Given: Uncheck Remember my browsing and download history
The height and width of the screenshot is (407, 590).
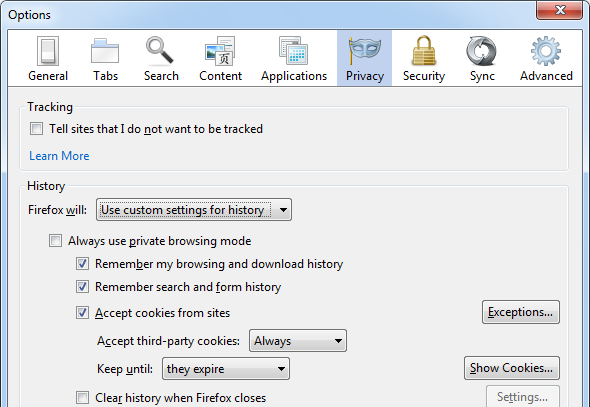Looking at the screenshot, I should click(82, 264).
